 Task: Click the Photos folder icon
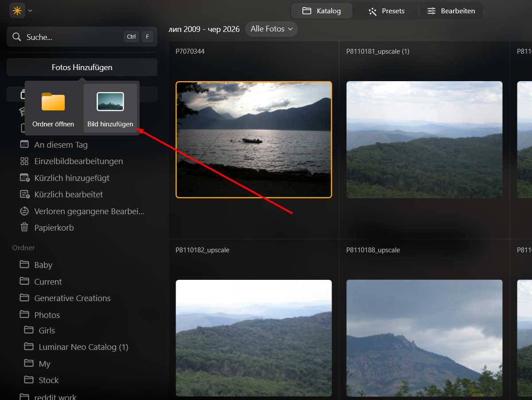tap(24, 315)
